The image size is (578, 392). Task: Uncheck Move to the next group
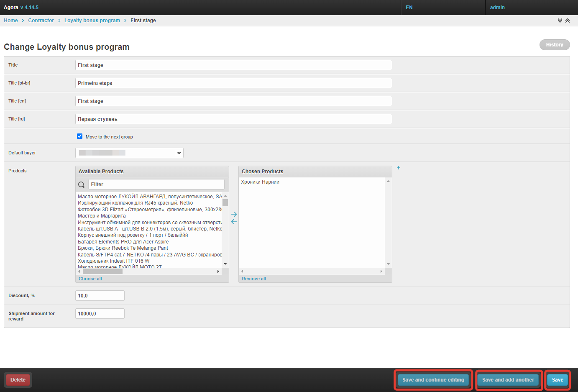[80, 136]
